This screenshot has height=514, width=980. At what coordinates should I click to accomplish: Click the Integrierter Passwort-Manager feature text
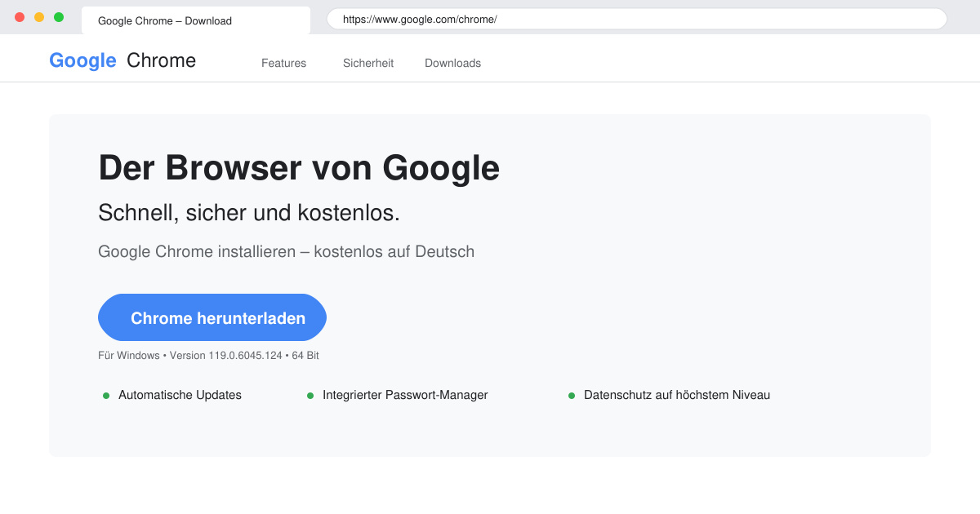(405, 395)
